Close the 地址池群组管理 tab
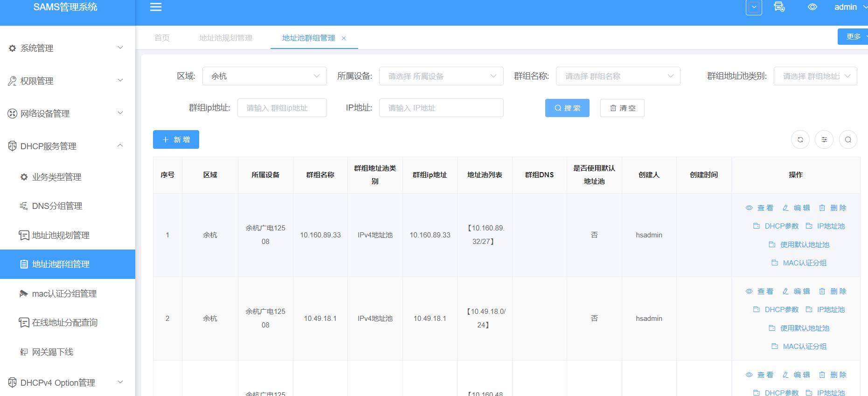This screenshot has width=868, height=396. click(x=344, y=38)
